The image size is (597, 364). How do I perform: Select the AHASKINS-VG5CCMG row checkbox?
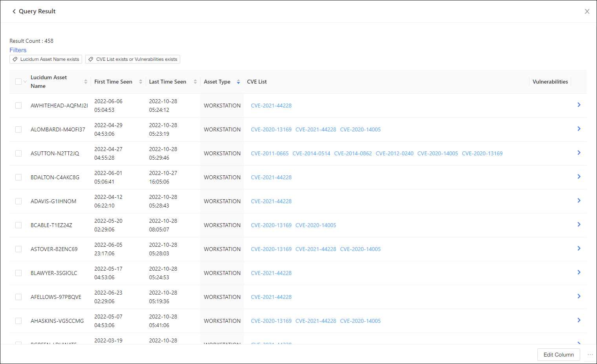click(18, 321)
